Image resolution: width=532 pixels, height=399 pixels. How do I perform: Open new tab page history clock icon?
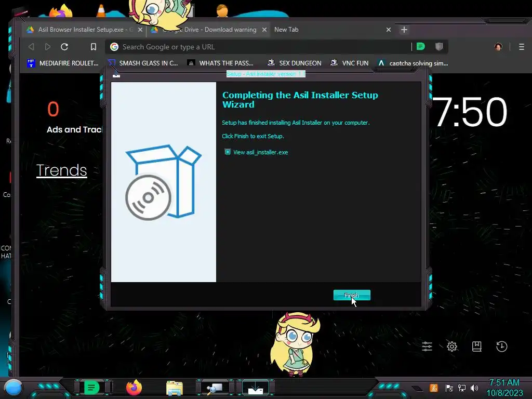pos(502,347)
